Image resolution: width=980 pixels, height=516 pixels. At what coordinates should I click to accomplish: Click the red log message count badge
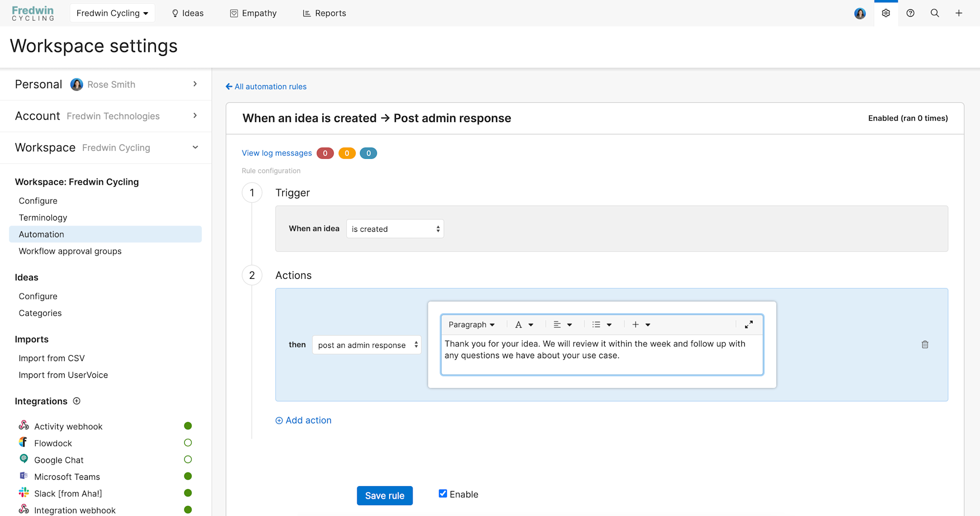325,153
